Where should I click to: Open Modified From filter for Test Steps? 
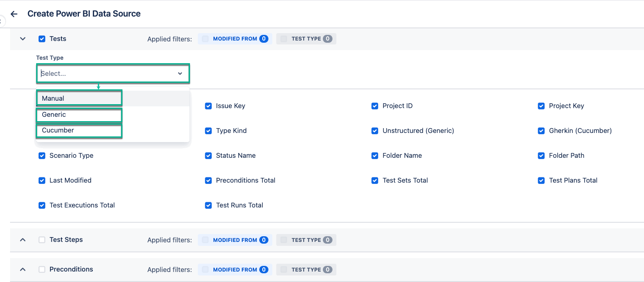point(235,240)
